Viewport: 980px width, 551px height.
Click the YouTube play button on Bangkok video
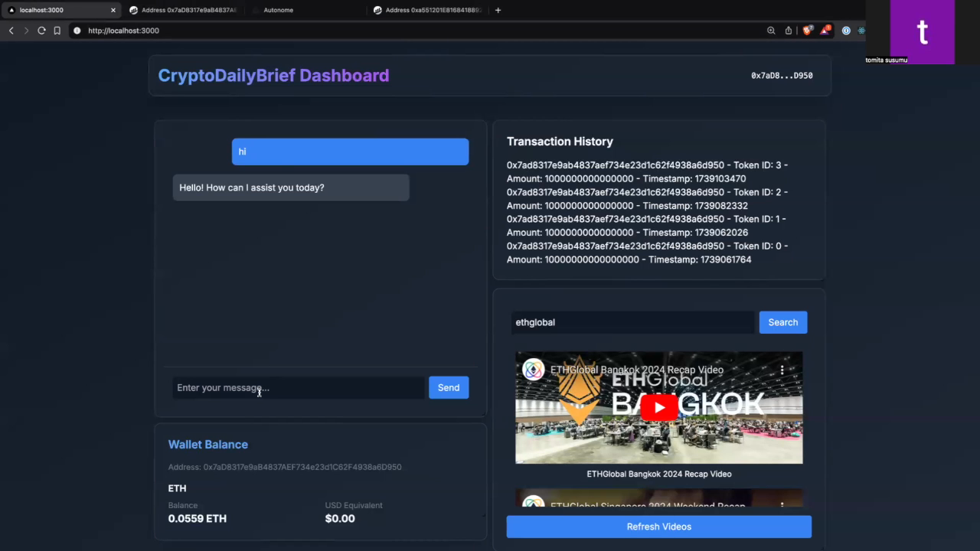pos(659,407)
